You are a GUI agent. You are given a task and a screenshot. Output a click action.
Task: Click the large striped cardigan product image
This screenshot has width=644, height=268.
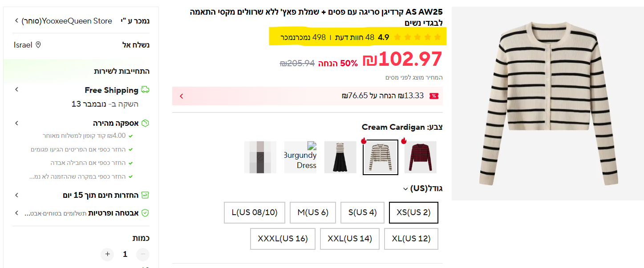click(x=548, y=104)
